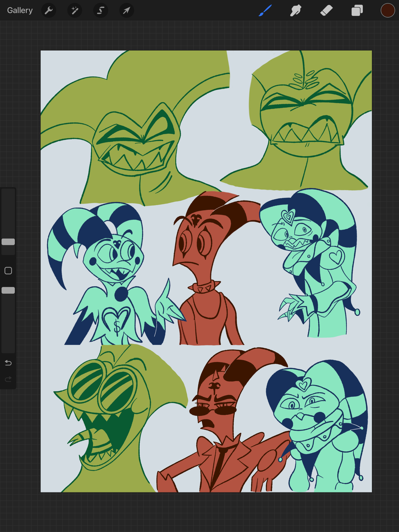
Task: Click the brush size slider handle
Action: [x=8, y=242]
